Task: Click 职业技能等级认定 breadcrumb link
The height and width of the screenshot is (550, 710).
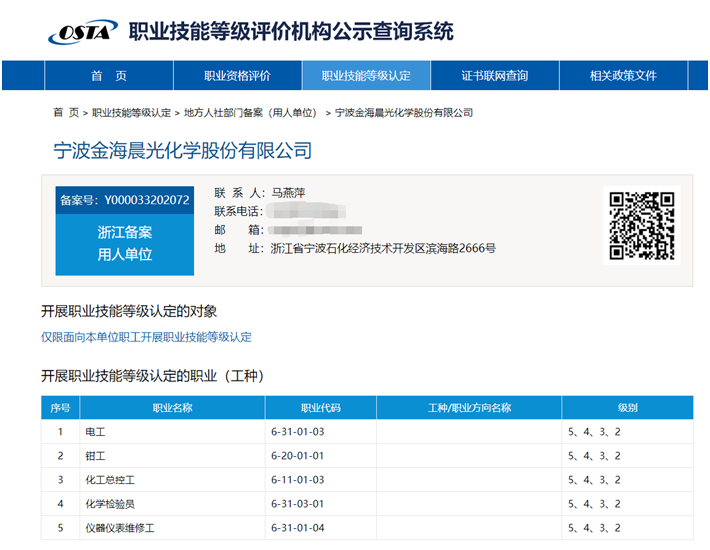Action: pyautogui.click(x=131, y=113)
